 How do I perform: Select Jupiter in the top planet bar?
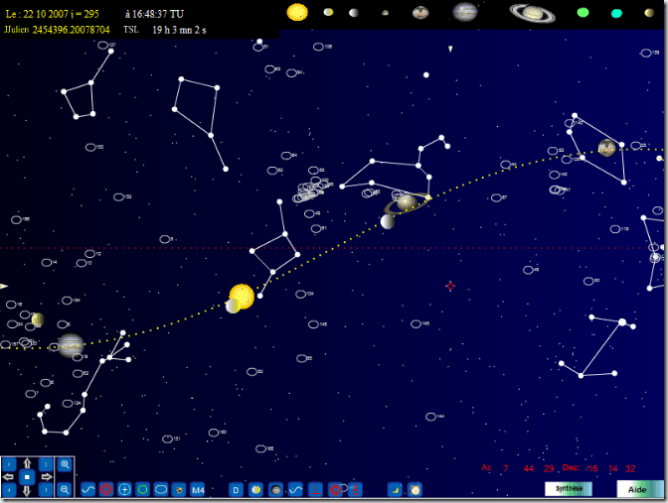click(464, 12)
